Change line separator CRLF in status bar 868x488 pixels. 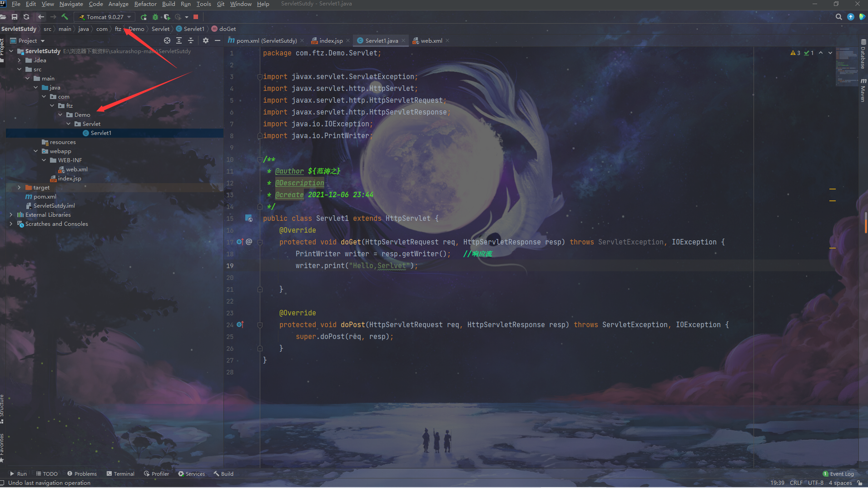coord(796,483)
